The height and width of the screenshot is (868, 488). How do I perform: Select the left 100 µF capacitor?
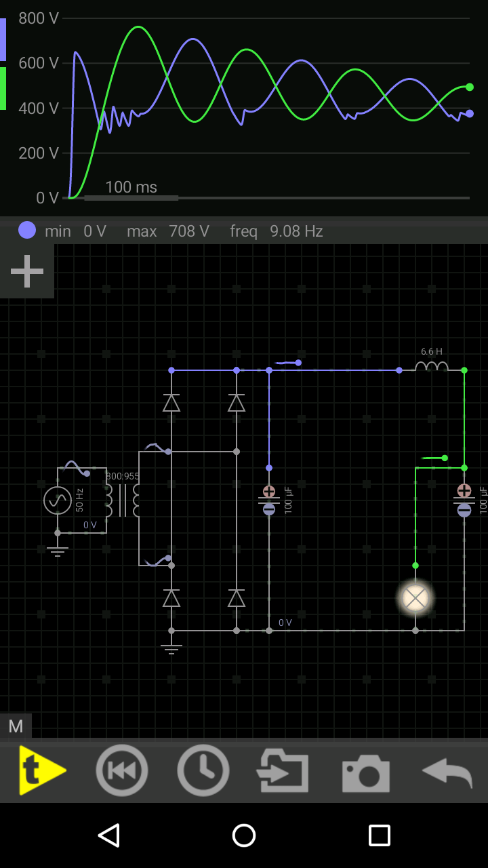[269, 500]
